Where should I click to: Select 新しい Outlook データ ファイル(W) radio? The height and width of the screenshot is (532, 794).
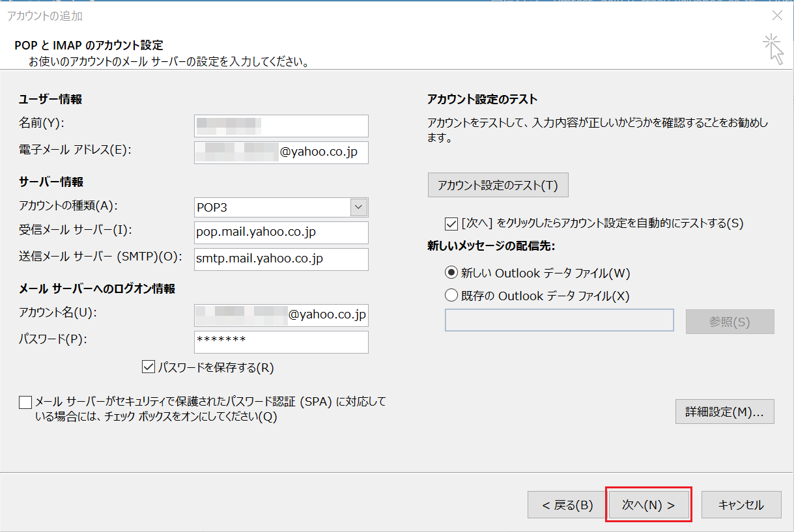451,273
